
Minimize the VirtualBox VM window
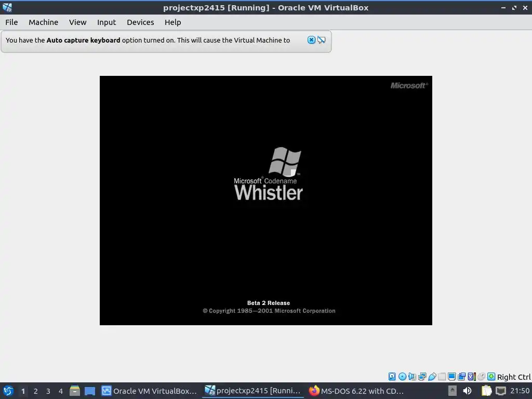503,7
